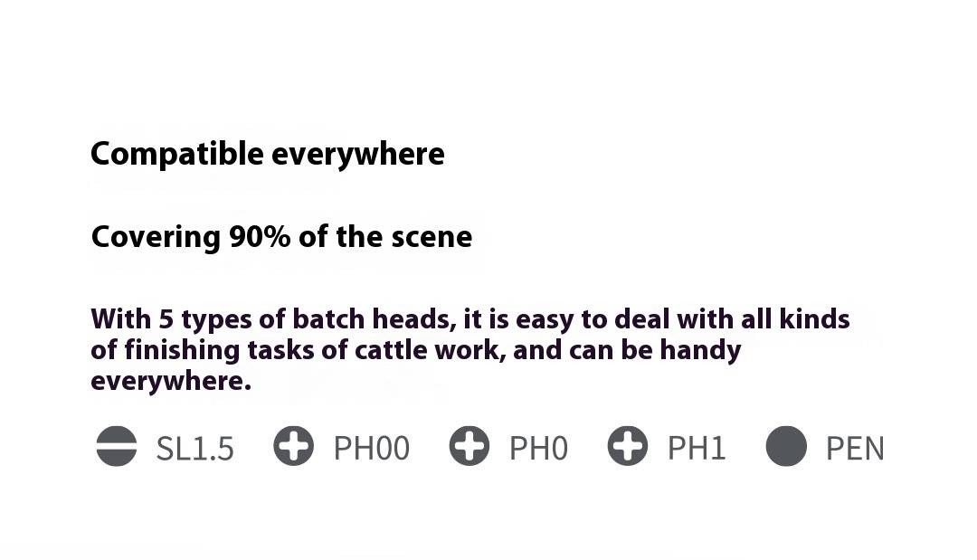Select the PH1 text label
This screenshot has width=977, height=560.
point(697,448)
